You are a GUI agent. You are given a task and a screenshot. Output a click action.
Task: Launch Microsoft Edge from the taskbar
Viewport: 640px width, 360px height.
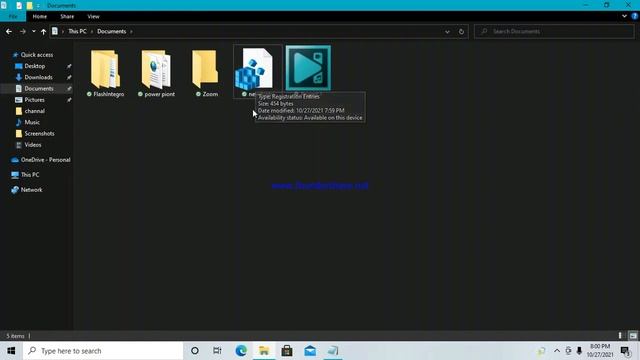[241, 351]
